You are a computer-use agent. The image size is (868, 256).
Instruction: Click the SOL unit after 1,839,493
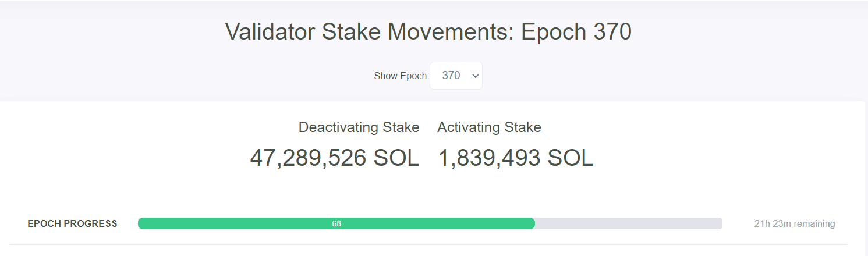tap(568, 158)
